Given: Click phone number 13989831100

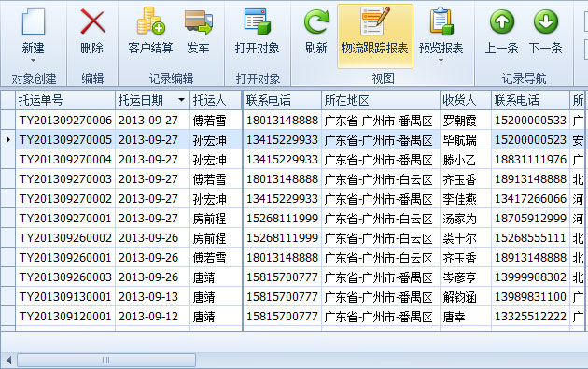Looking at the screenshot, I should pos(530,296).
